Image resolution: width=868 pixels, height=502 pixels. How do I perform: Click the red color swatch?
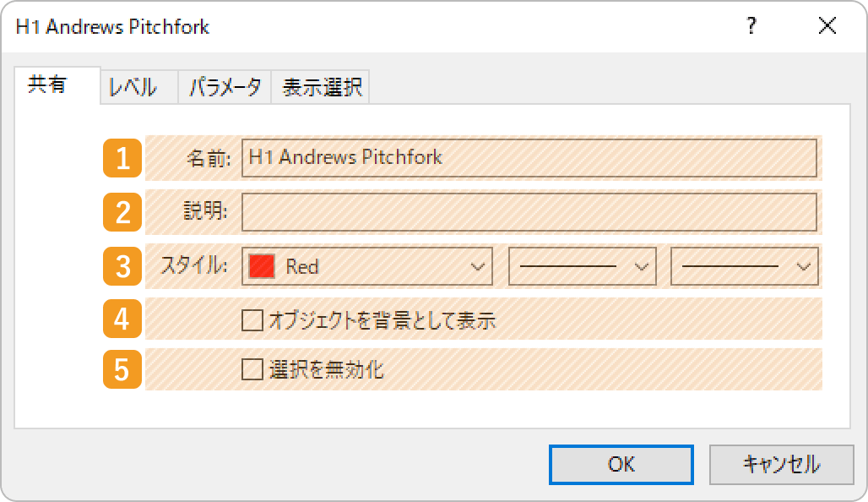pyautogui.click(x=262, y=266)
